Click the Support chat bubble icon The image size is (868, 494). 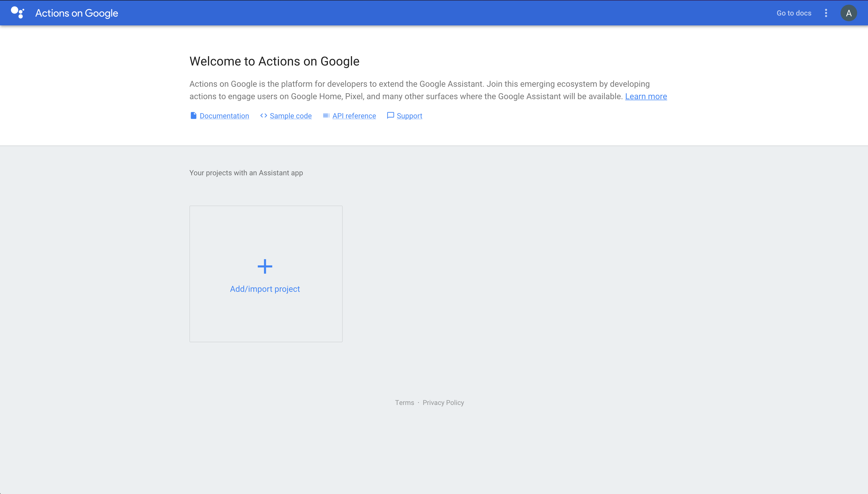391,116
